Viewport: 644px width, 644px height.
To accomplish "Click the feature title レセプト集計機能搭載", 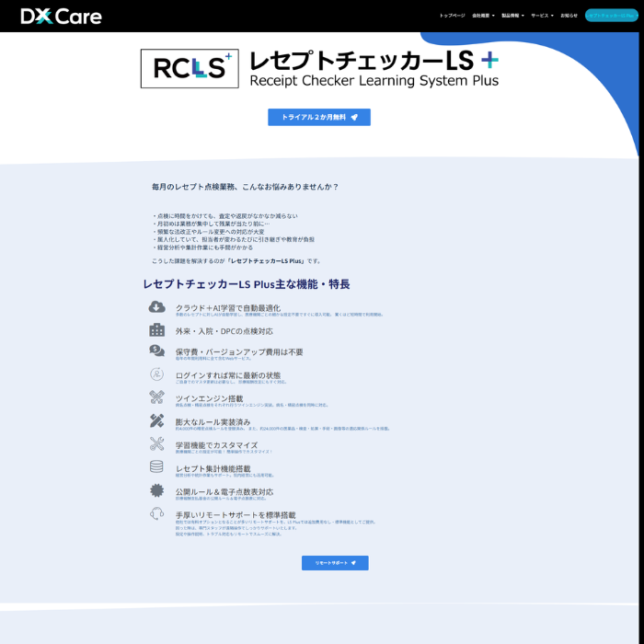I will click(213, 469).
